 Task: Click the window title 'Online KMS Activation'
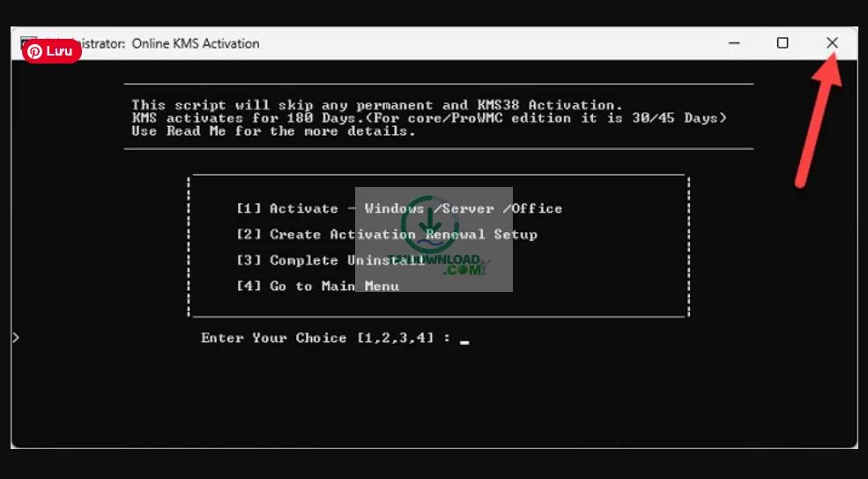(196, 43)
